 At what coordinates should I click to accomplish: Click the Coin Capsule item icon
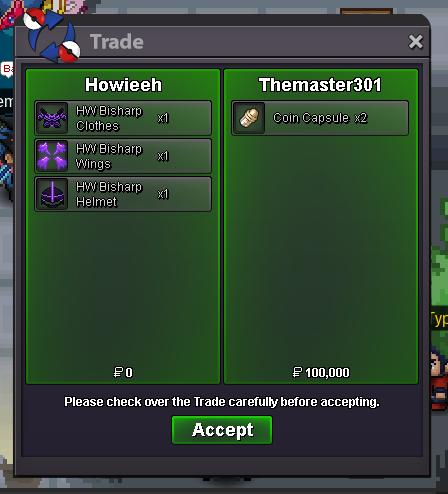(249, 118)
